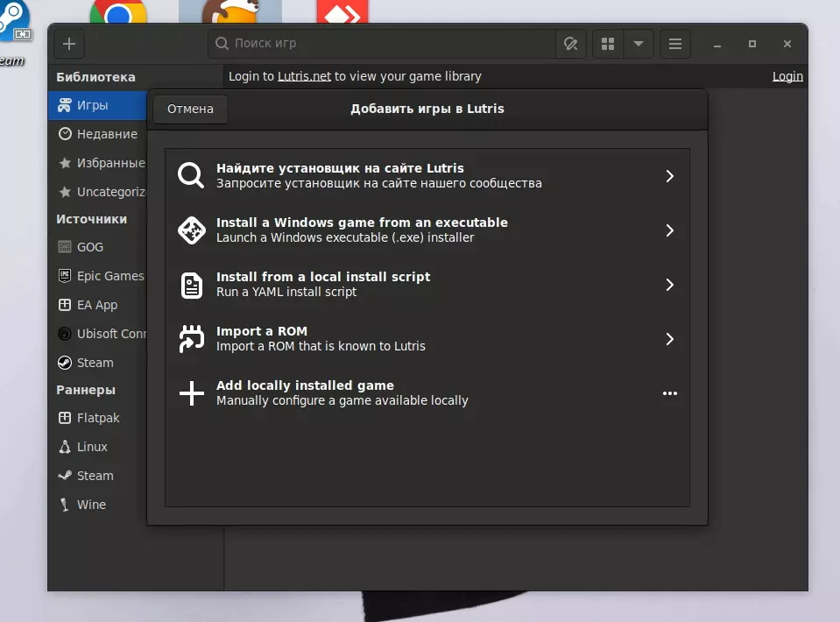Image resolution: width=840 pixels, height=622 pixels.
Task: Click the local install script document icon
Action: coord(191,285)
